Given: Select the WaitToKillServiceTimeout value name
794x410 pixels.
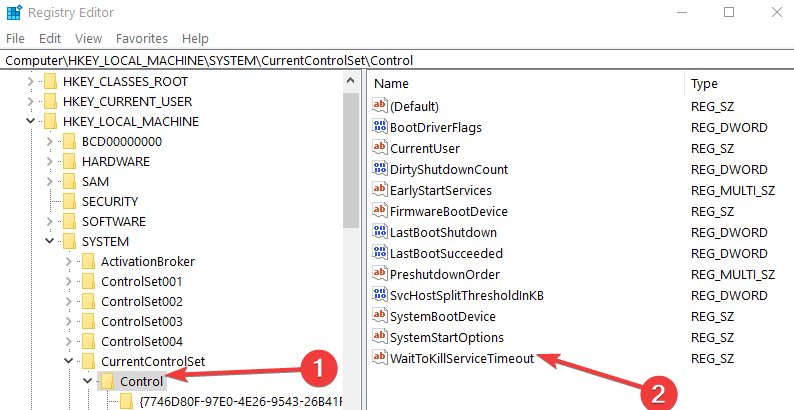Looking at the screenshot, I should coord(462,358).
